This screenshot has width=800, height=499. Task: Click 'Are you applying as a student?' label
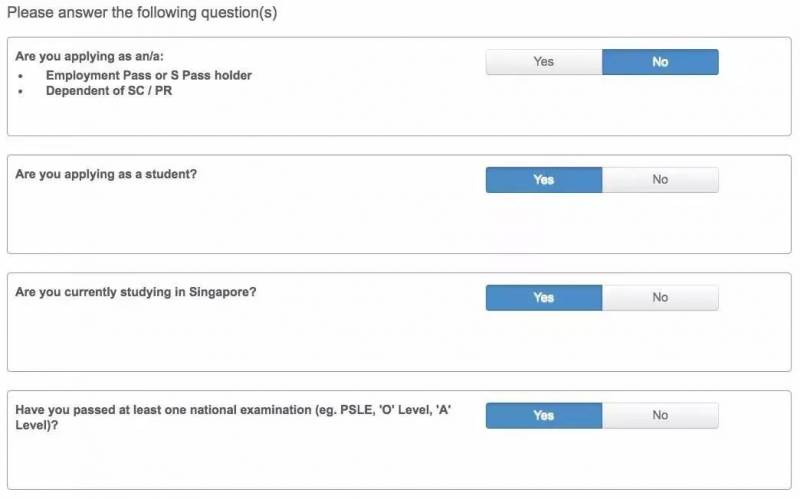pyautogui.click(x=106, y=174)
